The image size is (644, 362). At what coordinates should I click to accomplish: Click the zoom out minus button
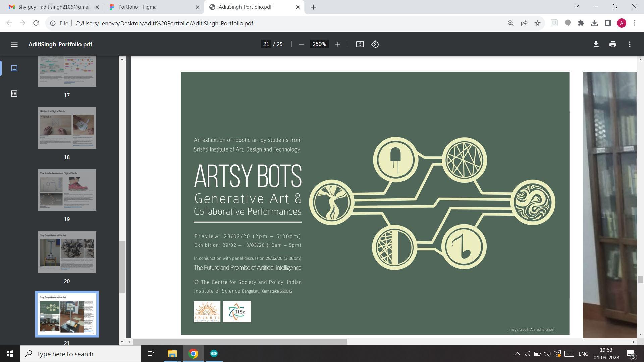(301, 44)
